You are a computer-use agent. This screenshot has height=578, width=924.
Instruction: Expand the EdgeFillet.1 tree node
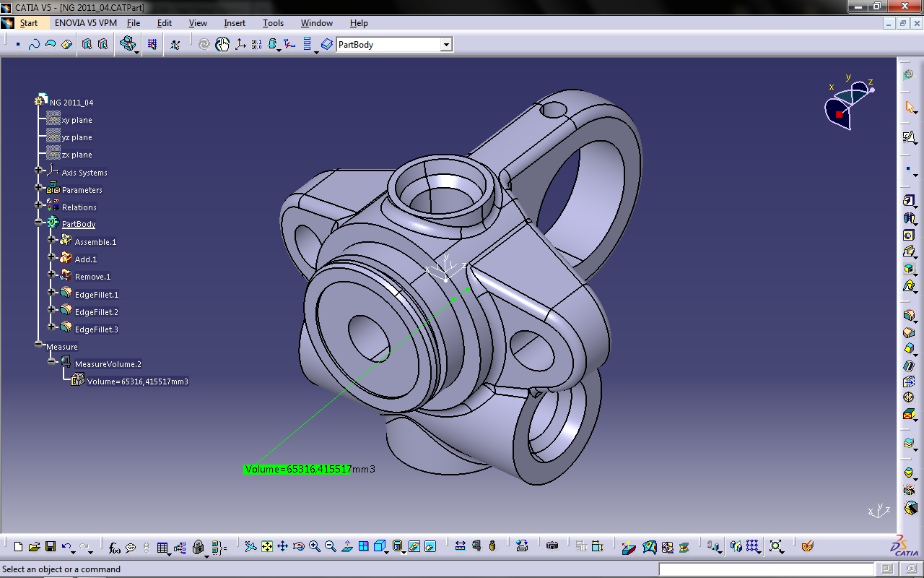pos(52,292)
